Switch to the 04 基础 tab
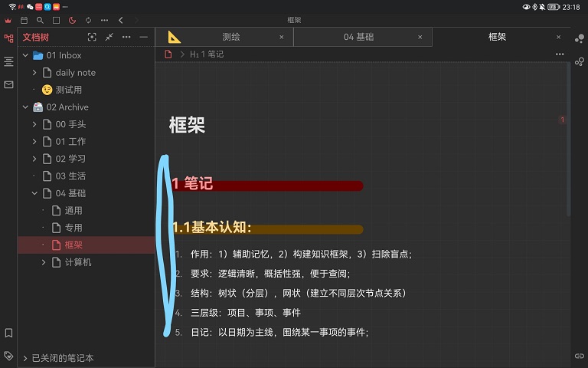Image resolution: width=588 pixels, height=368 pixels. point(358,37)
